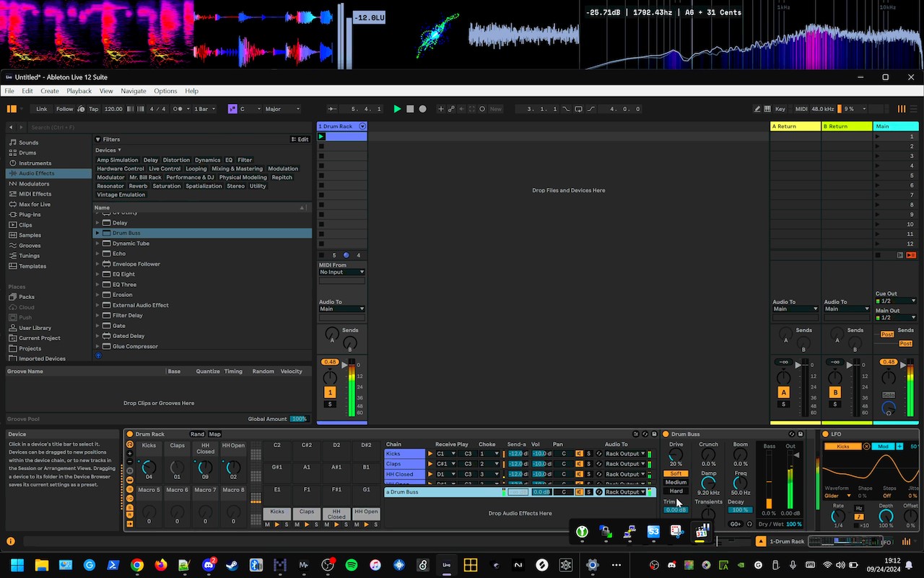The image size is (924, 578).
Task: Select Medium drive type in Drum Buss
Action: (676, 483)
